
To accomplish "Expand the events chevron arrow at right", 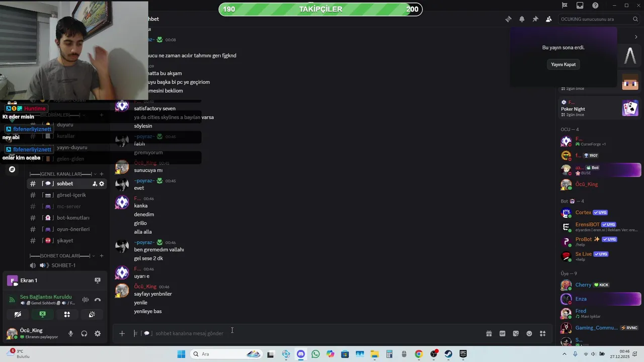I will tap(636, 37).
